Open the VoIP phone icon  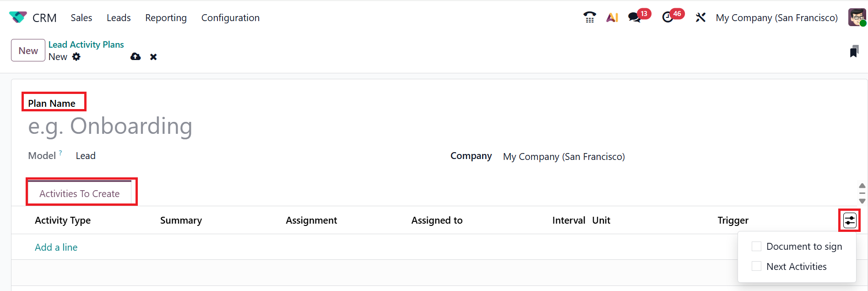590,17
